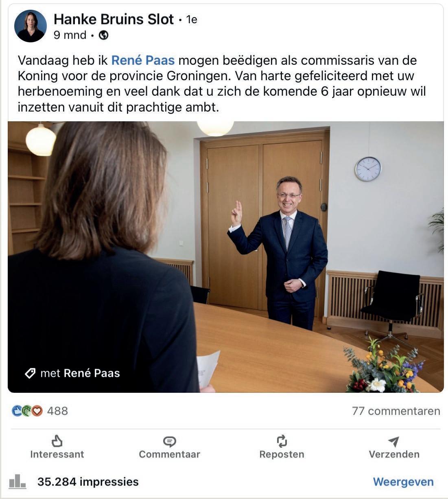Click the Interessant label
Image resolution: width=448 pixels, height=499 pixels.
point(57,454)
